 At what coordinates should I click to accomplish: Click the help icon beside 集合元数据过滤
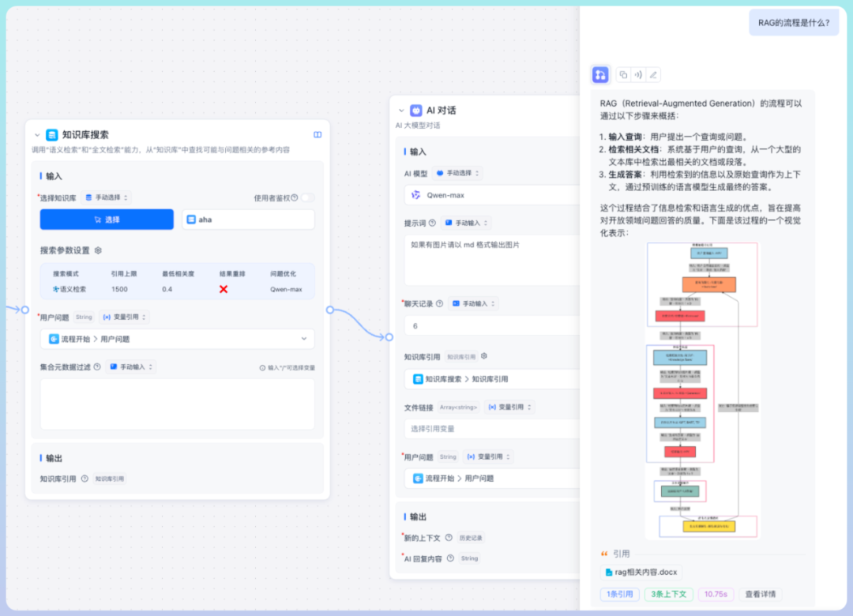[97, 366]
